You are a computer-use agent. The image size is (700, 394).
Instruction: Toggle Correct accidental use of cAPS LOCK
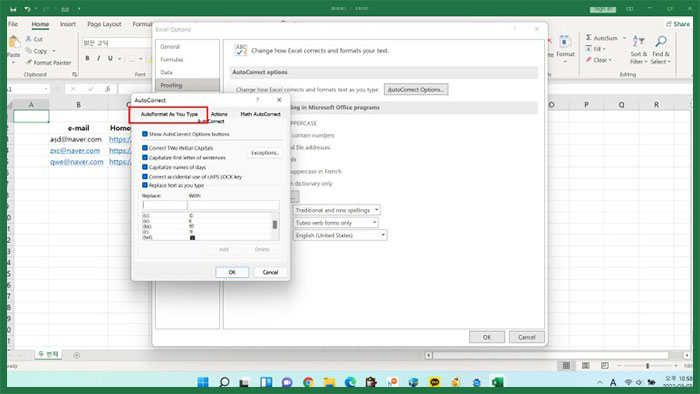(x=145, y=176)
